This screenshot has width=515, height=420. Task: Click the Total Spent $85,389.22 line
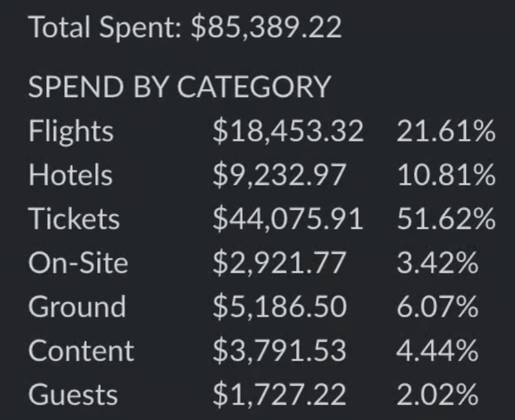[185, 28]
